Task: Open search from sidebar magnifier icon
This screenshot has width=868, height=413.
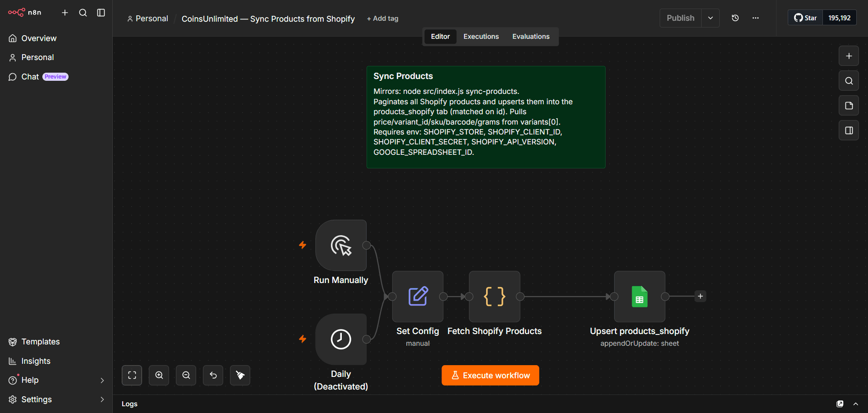Action: coord(83,13)
